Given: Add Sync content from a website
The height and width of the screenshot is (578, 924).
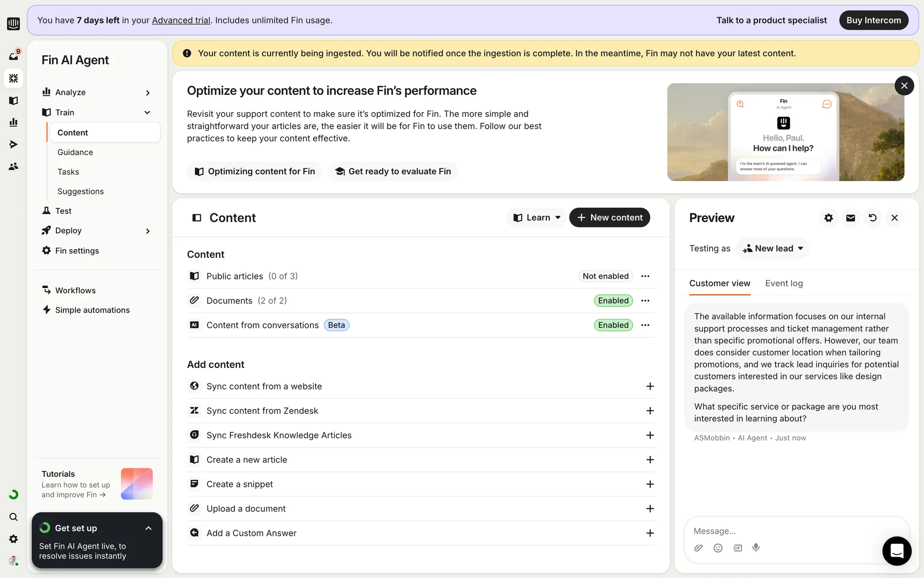Looking at the screenshot, I should [650, 386].
